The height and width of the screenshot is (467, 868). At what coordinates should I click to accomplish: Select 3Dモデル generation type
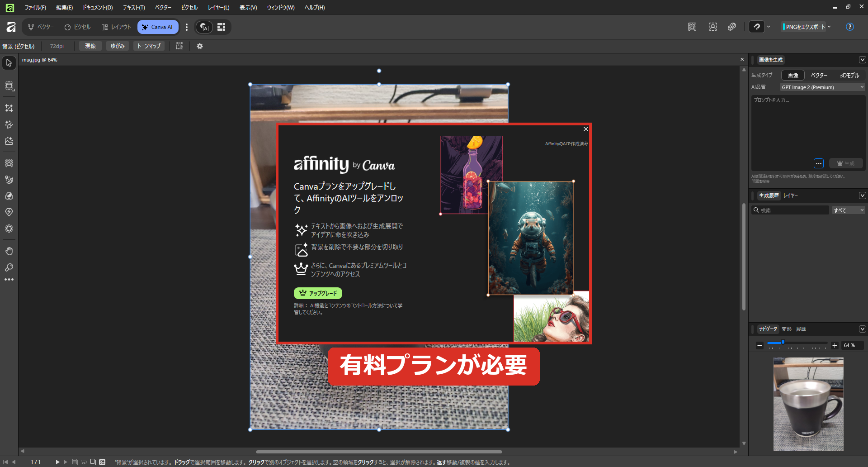849,76
